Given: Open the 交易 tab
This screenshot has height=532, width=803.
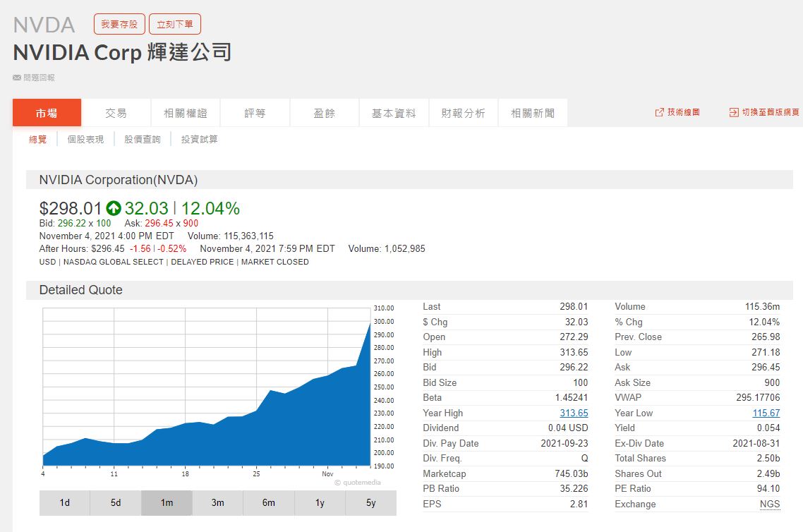Looking at the screenshot, I should coord(116,113).
